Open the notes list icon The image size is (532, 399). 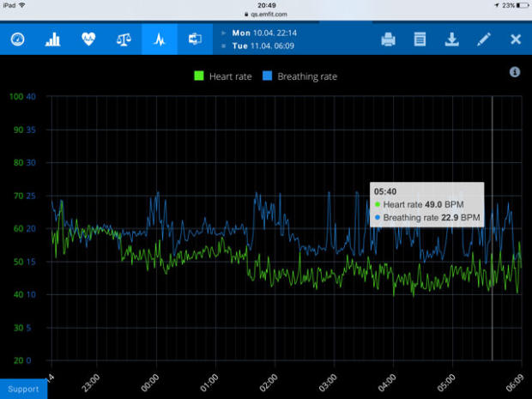point(420,39)
